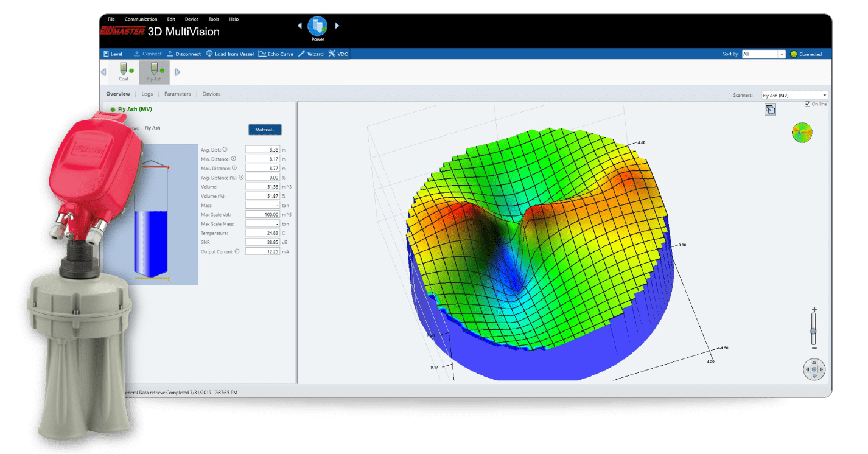Go to previous site with left arrow
This screenshot has width=868, height=454.
pos(299,26)
